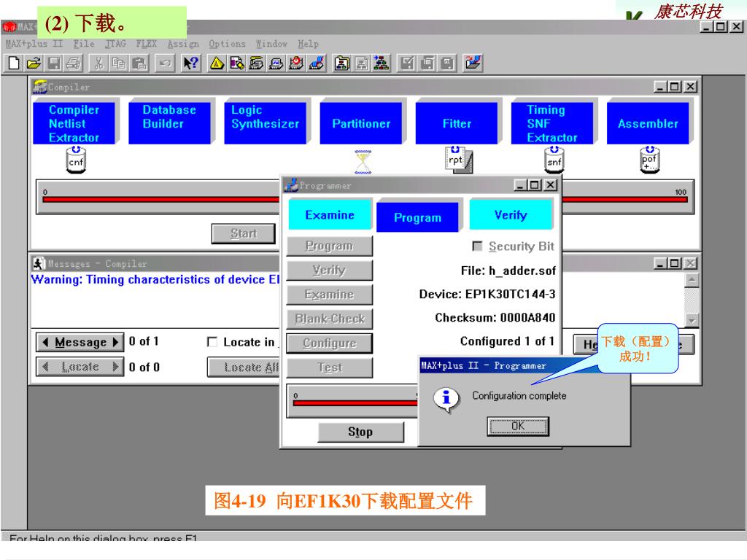Click the Test button in Programmer
Image resolution: width=747 pixels, height=560 pixels.
pos(330,367)
